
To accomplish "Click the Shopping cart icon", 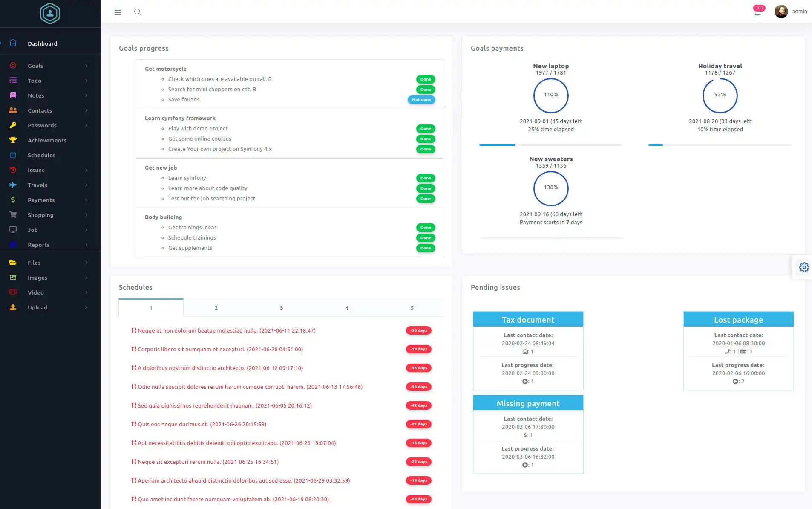I will click(x=13, y=215).
